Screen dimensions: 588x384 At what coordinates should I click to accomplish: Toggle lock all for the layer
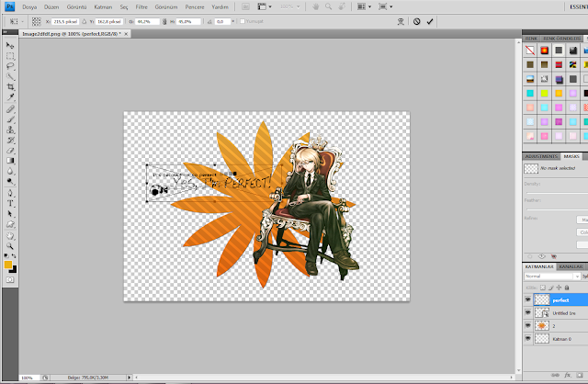click(x=567, y=288)
